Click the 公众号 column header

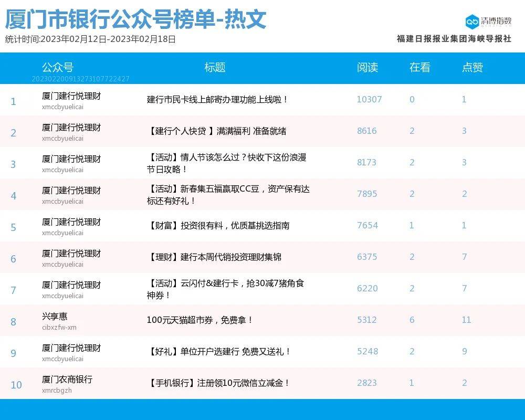[57, 67]
